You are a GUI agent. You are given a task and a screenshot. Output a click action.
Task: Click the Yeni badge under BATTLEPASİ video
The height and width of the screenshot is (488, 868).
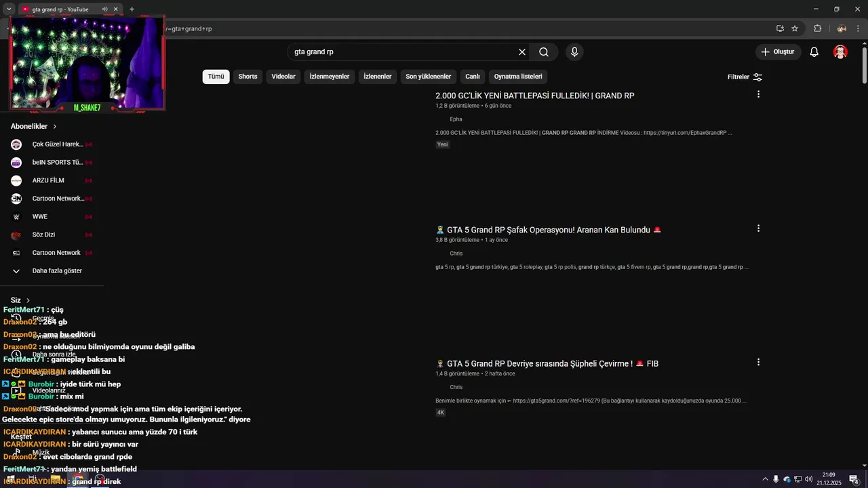pos(442,144)
